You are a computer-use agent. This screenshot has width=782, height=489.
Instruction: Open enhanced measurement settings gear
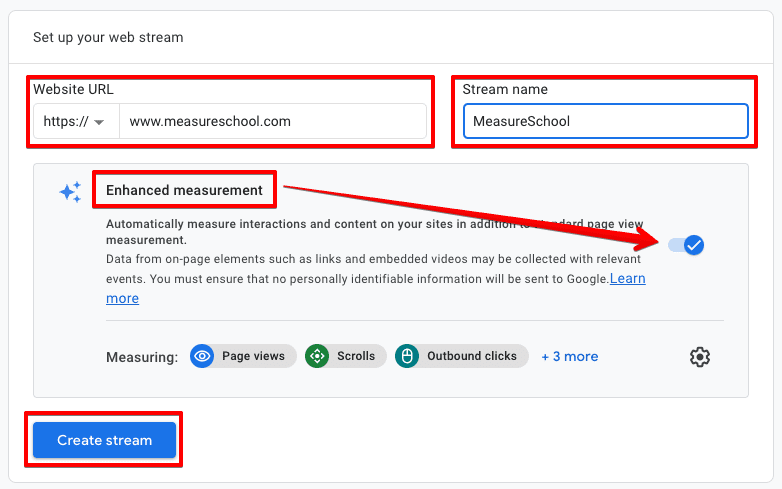pyautogui.click(x=700, y=357)
